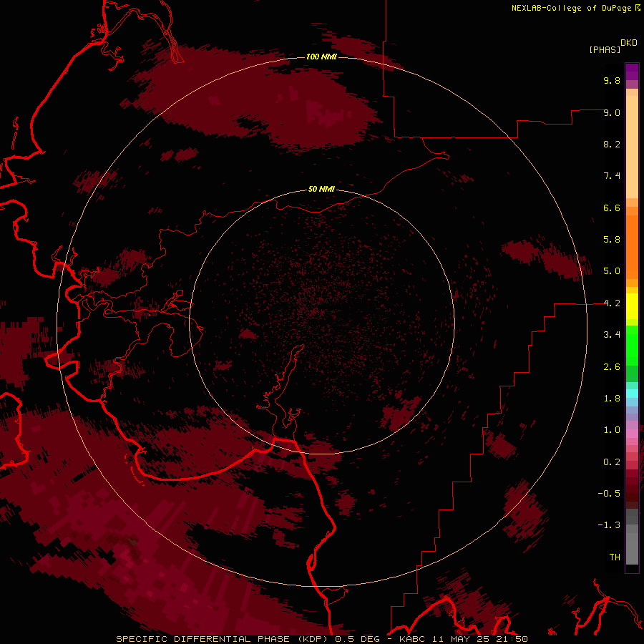Click the 6.6 value on the color scale
Viewport: 644px width, 644px height.
(x=612, y=208)
